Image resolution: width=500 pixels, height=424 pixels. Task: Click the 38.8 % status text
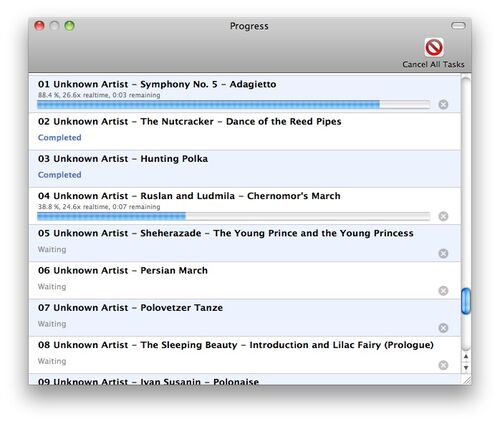pyautogui.click(x=99, y=207)
